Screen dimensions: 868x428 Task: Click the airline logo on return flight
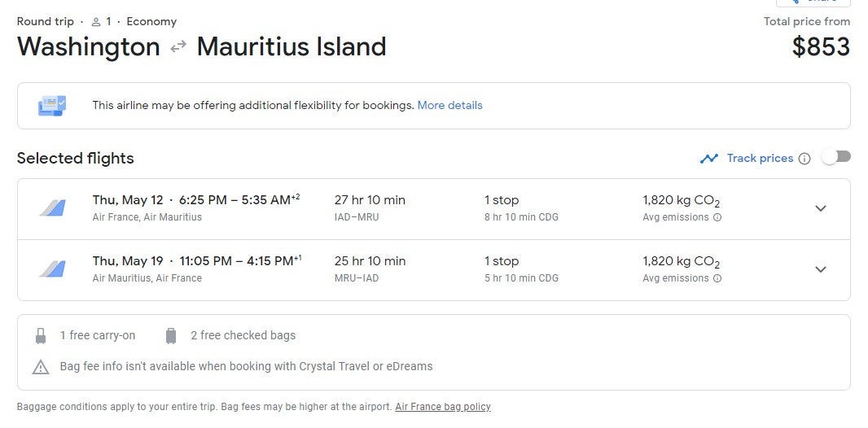pyautogui.click(x=52, y=269)
